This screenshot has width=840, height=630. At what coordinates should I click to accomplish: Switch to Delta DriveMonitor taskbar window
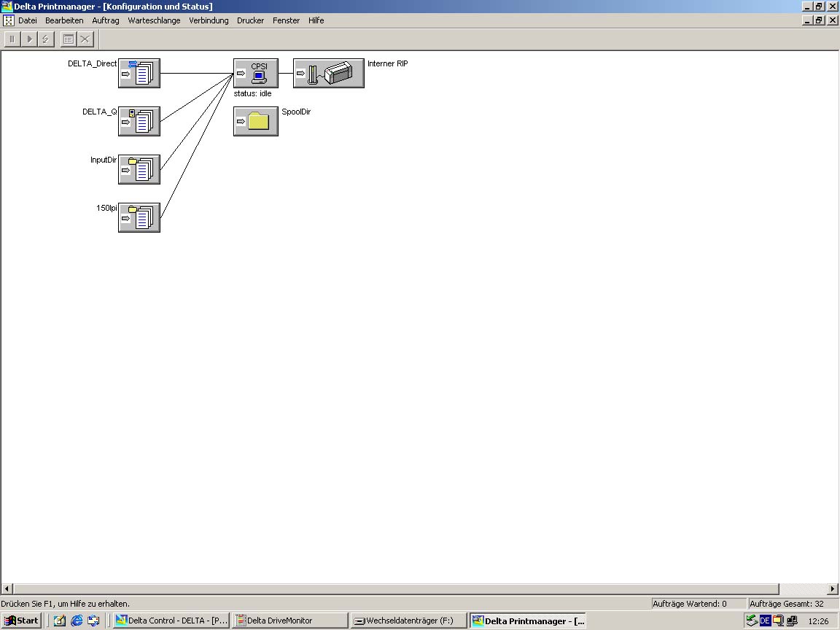[x=289, y=621]
